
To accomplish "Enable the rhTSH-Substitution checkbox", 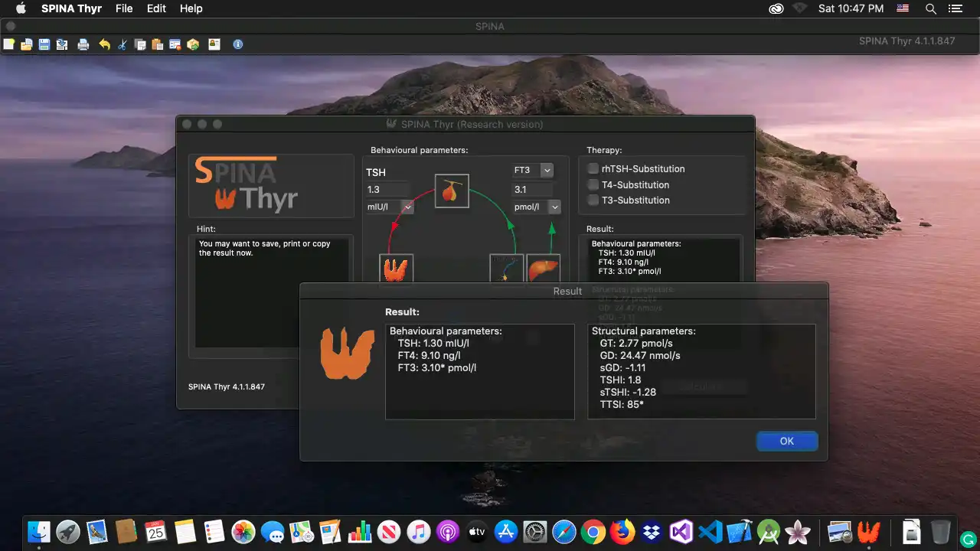I will [x=593, y=168].
